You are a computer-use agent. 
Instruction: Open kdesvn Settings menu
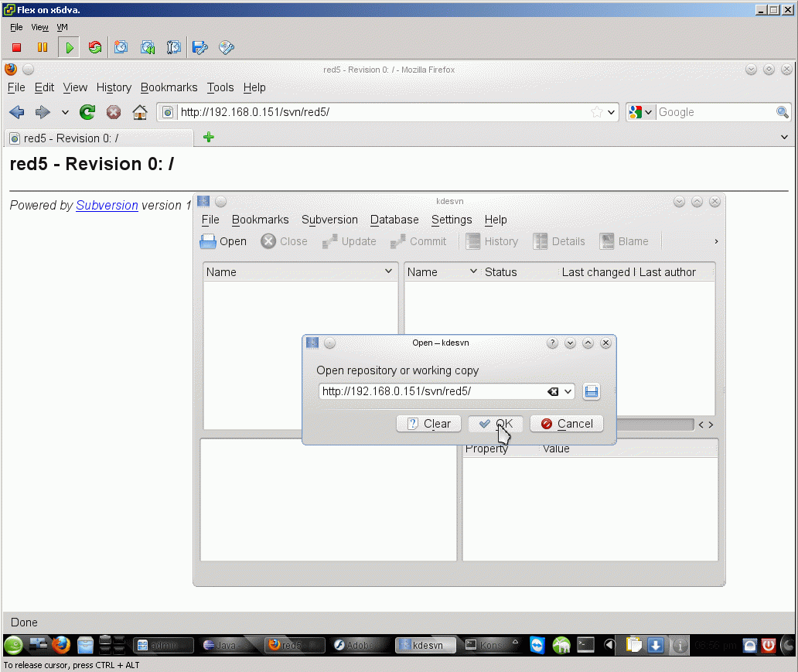pos(452,220)
